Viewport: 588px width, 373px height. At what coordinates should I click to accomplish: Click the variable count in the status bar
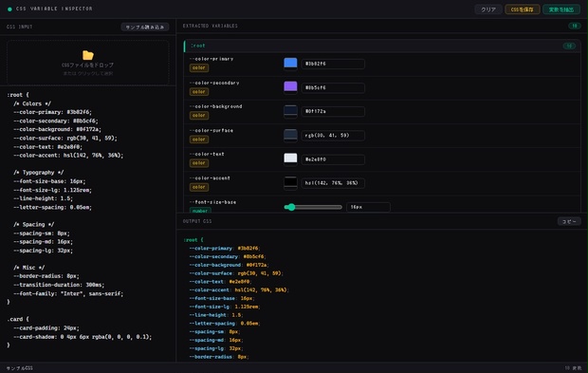pyautogui.click(x=574, y=368)
